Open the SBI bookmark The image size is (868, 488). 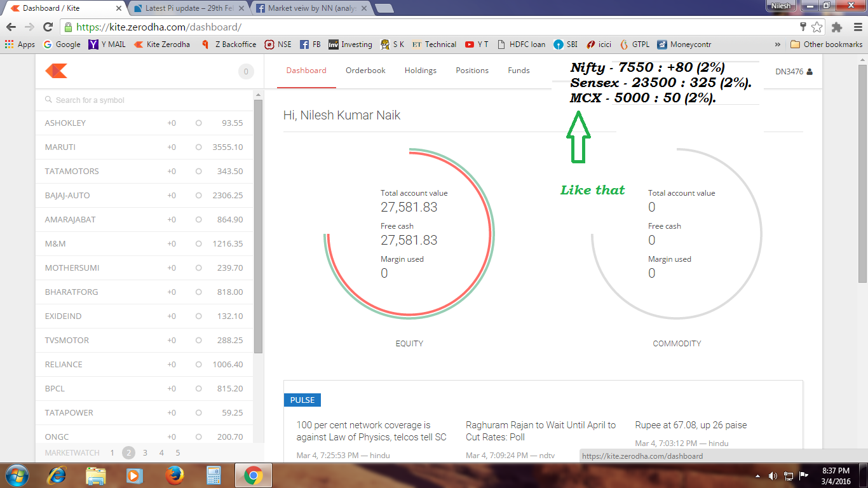[566, 44]
